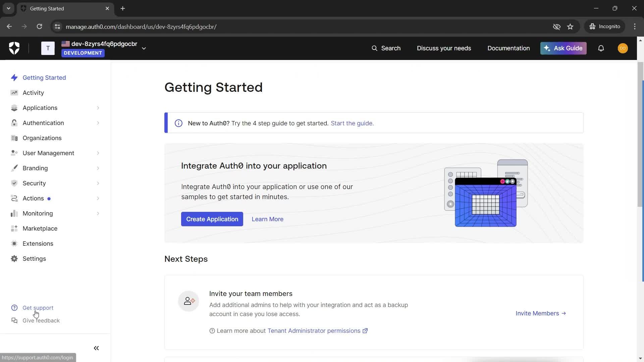Click the Applications stack icon
This screenshot has height=362, width=644.
[14, 108]
